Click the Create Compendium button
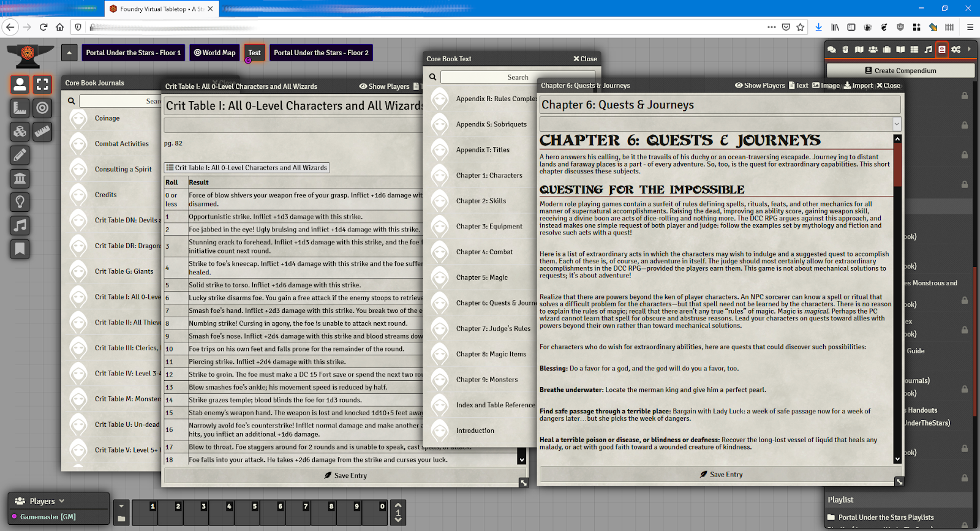The width and height of the screenshot is (980, 531). (x=900, y=70)
